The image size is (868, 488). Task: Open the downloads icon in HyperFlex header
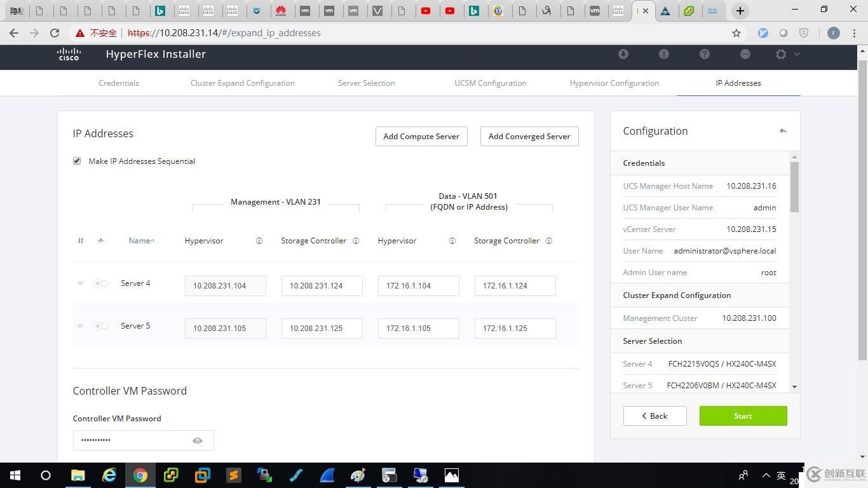coord(623,54)
